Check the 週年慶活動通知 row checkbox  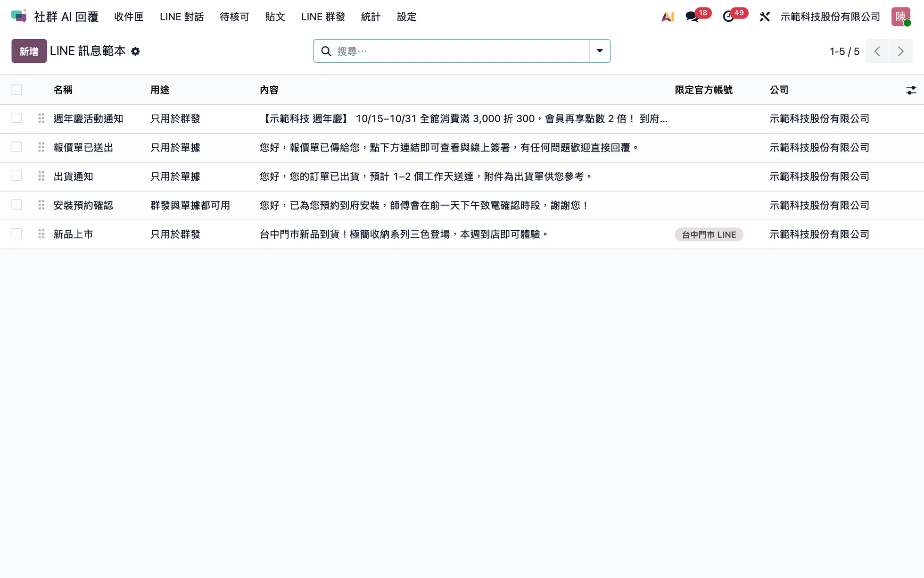pyautogui.click(x=16, y=118)
